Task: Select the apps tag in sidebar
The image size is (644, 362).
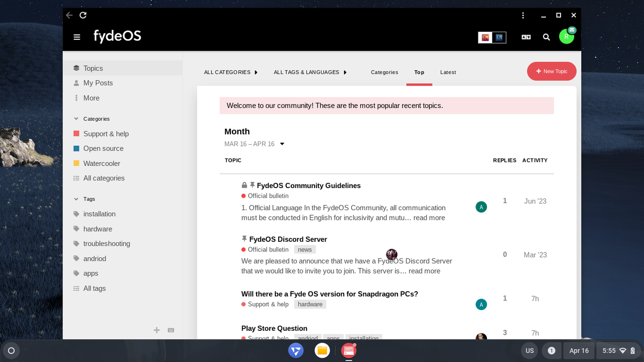Action: 123,274
